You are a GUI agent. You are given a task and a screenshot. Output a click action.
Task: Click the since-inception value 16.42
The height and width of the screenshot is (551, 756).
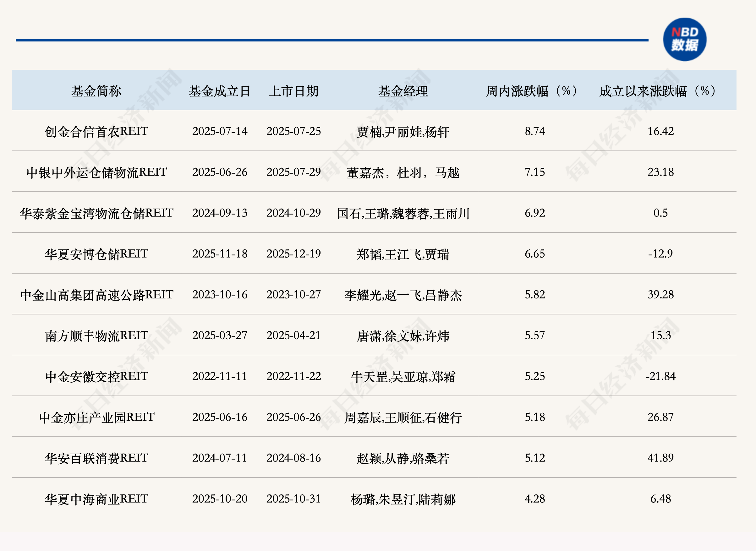point(660,131)
